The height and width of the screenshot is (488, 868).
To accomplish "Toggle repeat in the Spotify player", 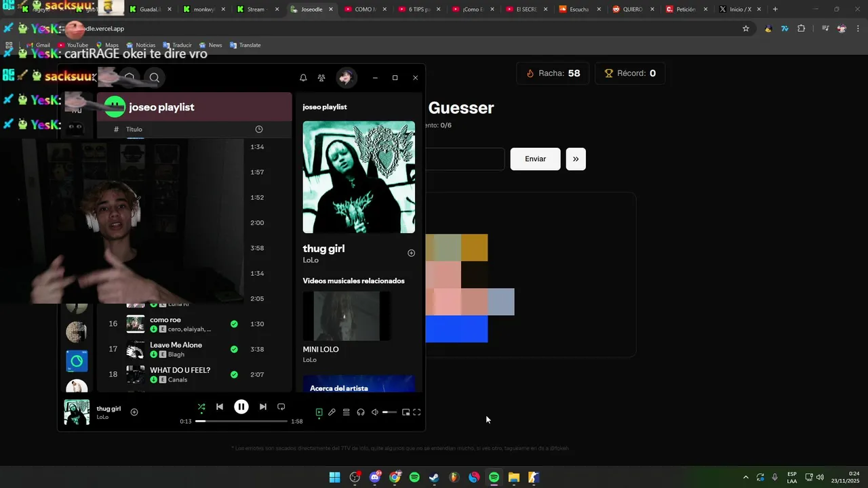I will point(281,407).
